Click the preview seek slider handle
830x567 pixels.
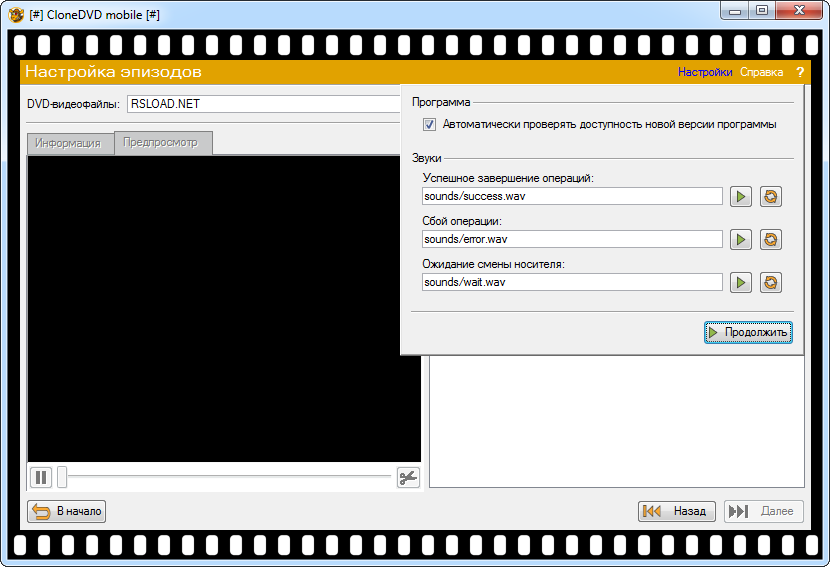62,477
